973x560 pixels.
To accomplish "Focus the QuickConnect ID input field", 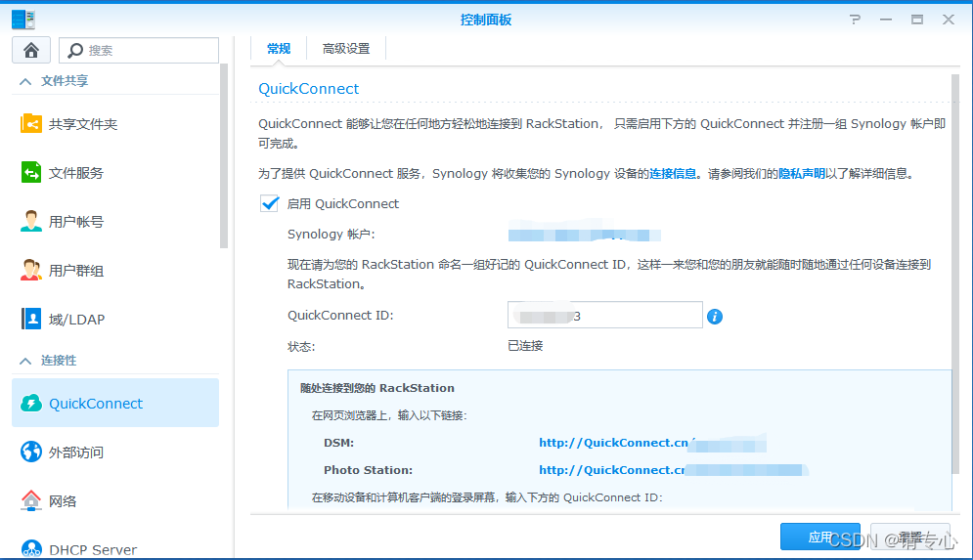I will pyautogui.click(x=605, y=315).
